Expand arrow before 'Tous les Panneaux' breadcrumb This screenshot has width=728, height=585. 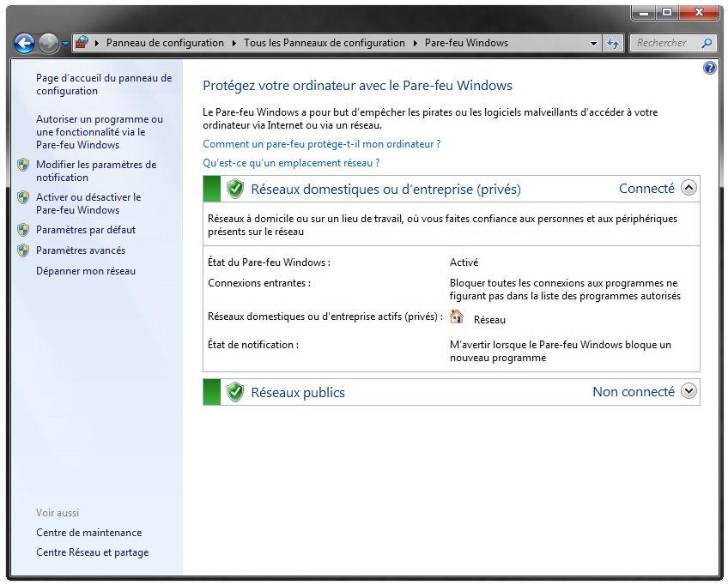tap(234, 43)
